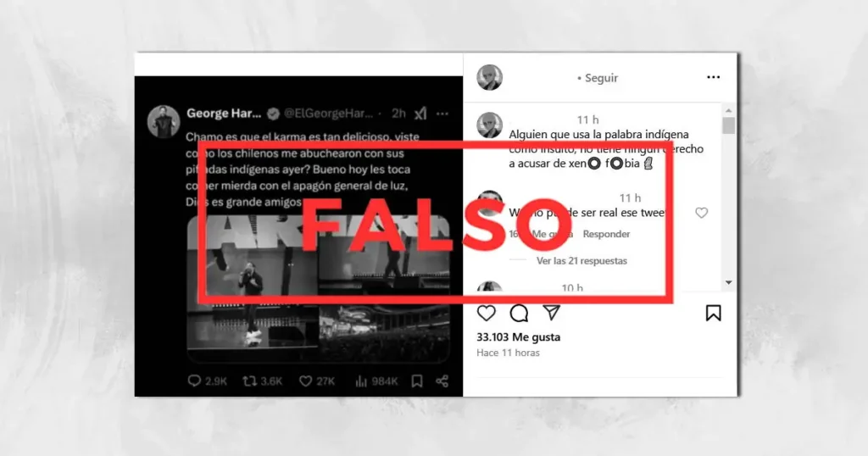The width and height of the screenshot is (868, 456).
Task: Share post via paper plane icon
Action: click(x=551, y=313)
